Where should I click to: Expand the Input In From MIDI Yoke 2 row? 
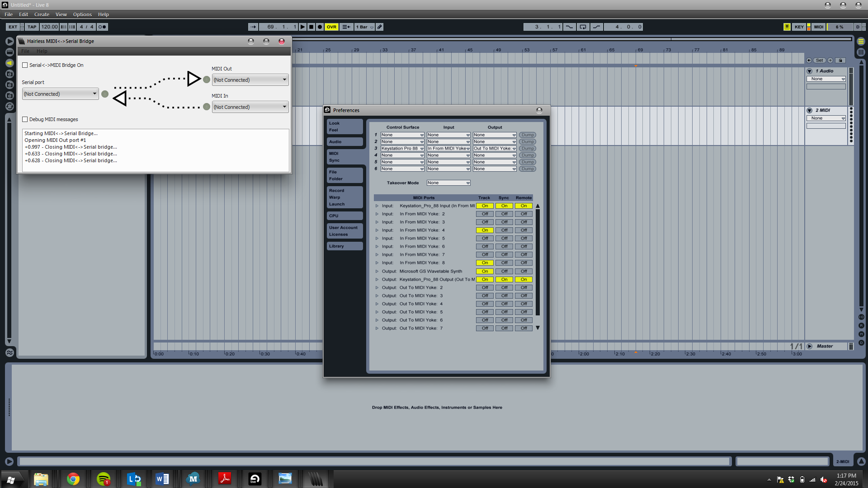[377, 214]
